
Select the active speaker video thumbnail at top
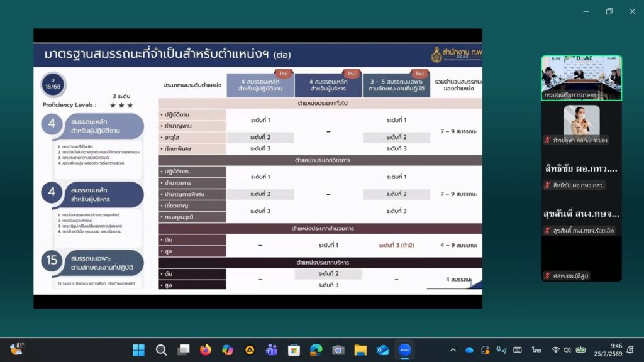click(x=581, y=78)
